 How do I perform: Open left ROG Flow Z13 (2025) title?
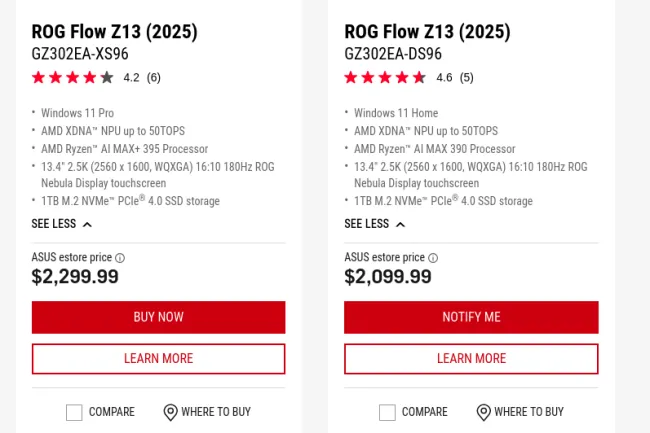pos(114,32)
